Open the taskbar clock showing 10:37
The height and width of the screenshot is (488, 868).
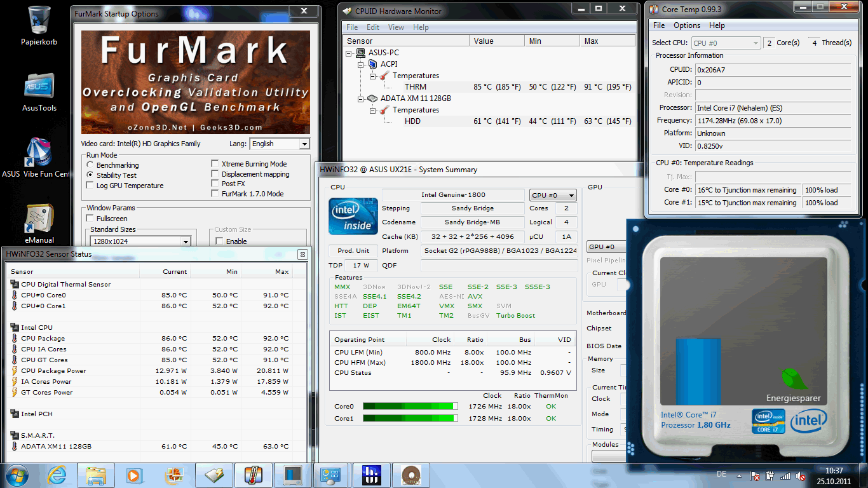pyautogui.click(x=833, y=475)
